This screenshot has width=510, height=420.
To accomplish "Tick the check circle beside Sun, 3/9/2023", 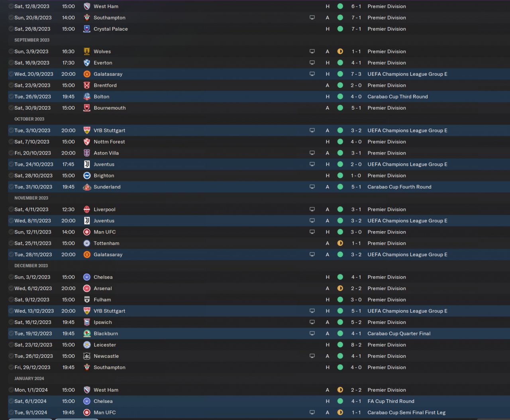I will [11, 51].
